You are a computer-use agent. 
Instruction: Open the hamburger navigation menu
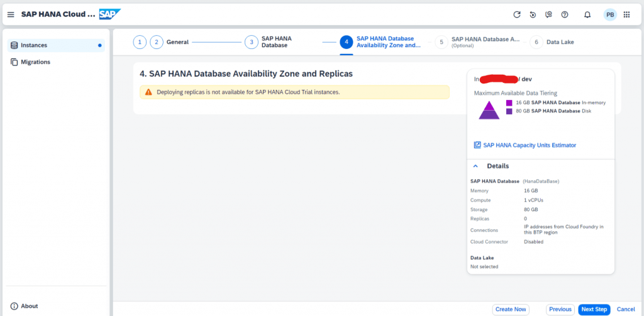coord(11,15)
